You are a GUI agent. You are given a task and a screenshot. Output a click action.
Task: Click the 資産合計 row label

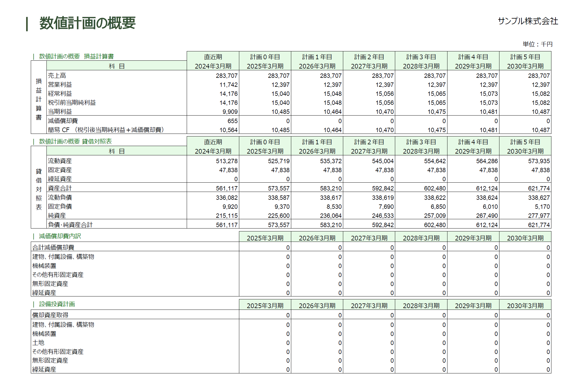(60, 188)
